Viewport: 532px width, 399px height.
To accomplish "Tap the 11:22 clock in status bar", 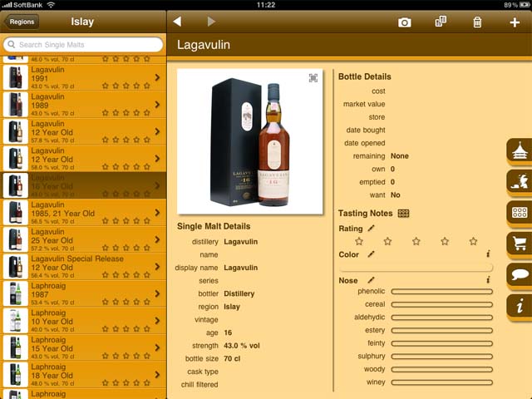I will [x=266, y=5].
